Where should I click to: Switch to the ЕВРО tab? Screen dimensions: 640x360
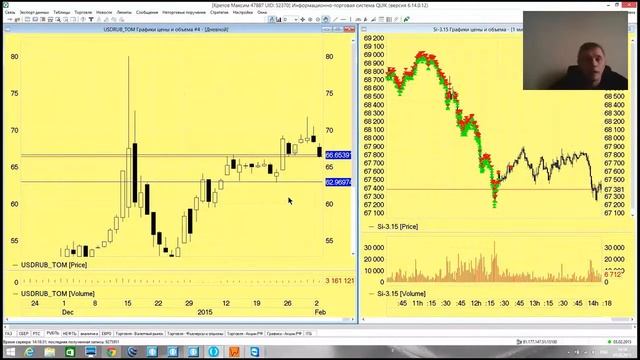click(x=107, y=333)
